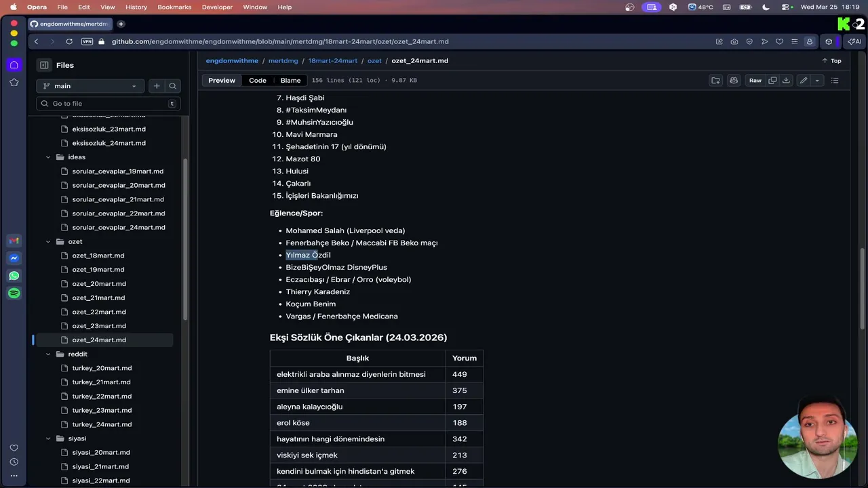Open the Opera app menu

37,7
